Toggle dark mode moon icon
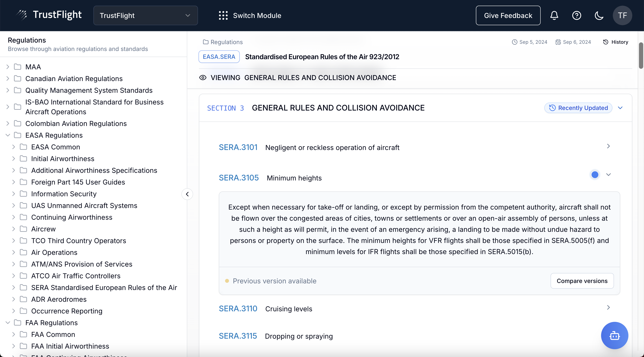Viewport: 644px width, 357px height. point(599,15)
